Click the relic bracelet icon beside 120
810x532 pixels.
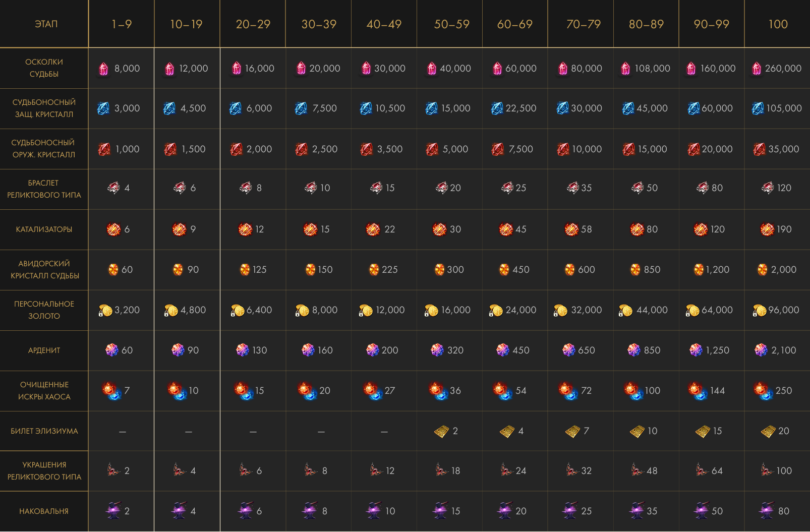click(x=768, y=188)
